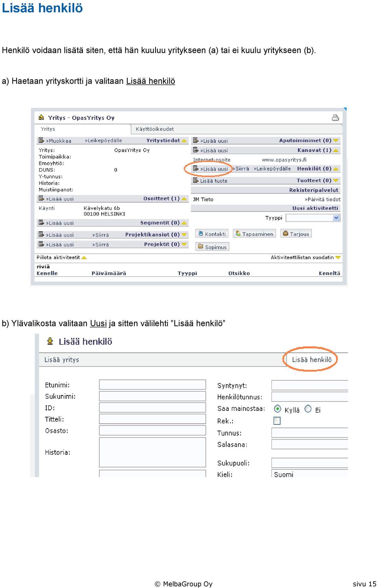Click the printer icon in Yritys header
Screen dimensions: 377x588
click(335, 117)
